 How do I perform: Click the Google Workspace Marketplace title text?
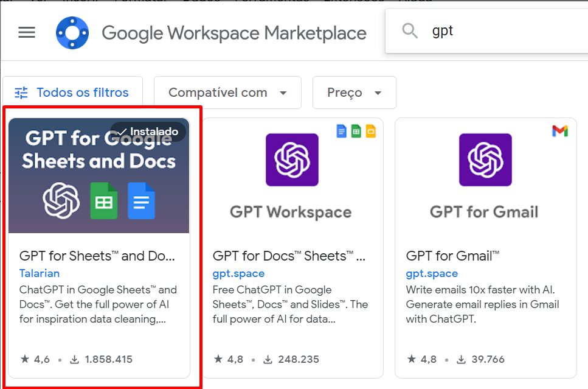(x=234, y=33)
